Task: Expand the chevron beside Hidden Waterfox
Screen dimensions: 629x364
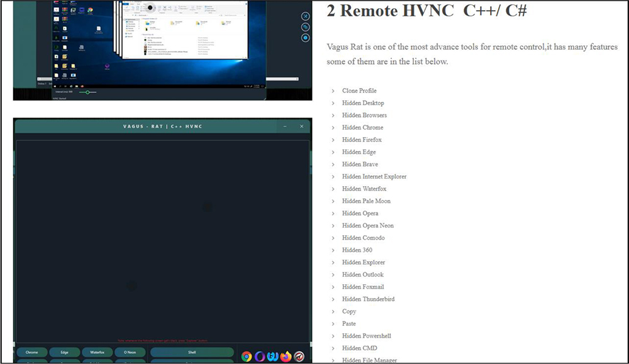Action: coord(333,189)
